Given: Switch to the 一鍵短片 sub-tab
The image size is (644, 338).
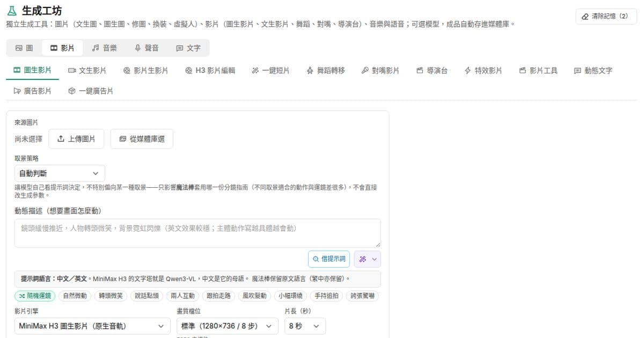Looking at the screenshot, I should click(x=271, y=70).
